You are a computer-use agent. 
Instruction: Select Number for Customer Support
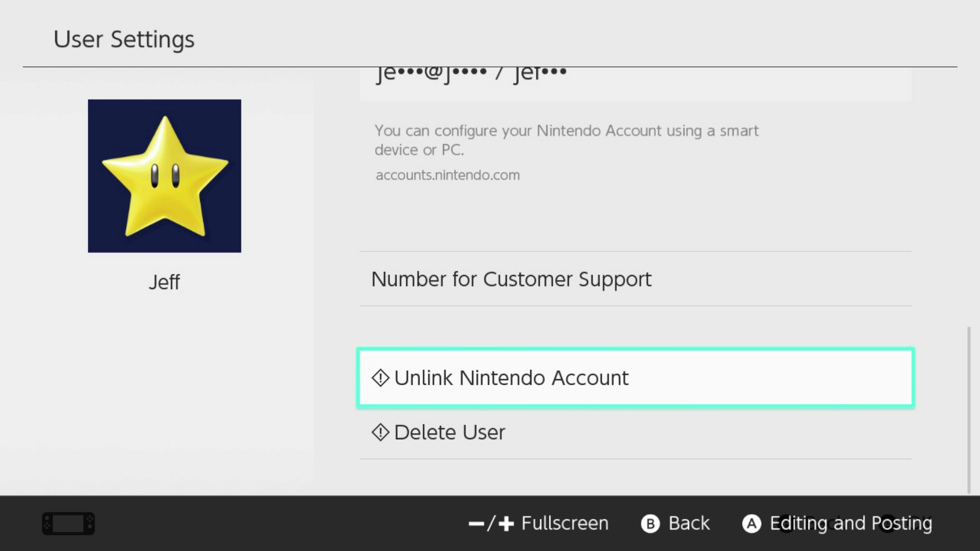click(511, 279)
